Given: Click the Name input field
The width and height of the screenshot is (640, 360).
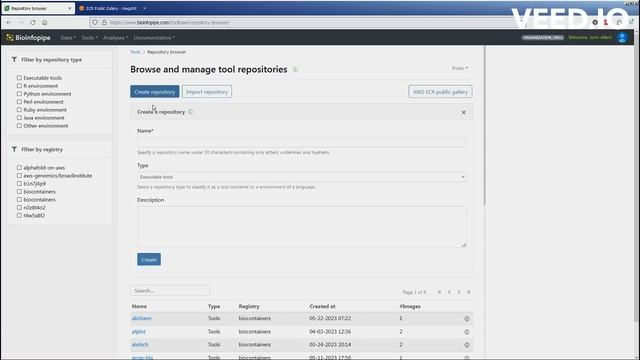Looking at the screenshot, I should [x=302, y=142].
